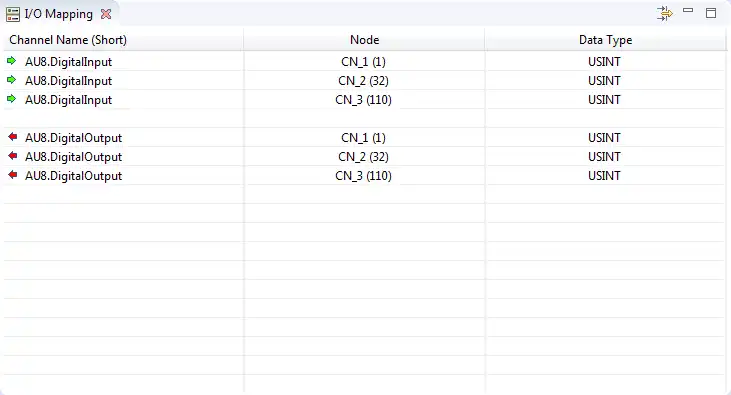Select AU8.DigitalOutput in CN_2 (32) row
This screenshot has width=731, height=395.
[x=74, y=157]
